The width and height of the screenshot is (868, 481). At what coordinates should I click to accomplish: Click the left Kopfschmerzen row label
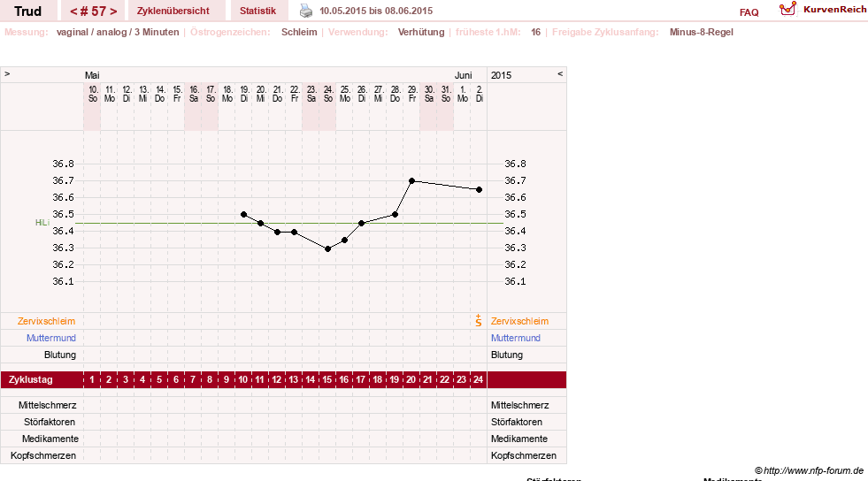click(x=43, y=455)
